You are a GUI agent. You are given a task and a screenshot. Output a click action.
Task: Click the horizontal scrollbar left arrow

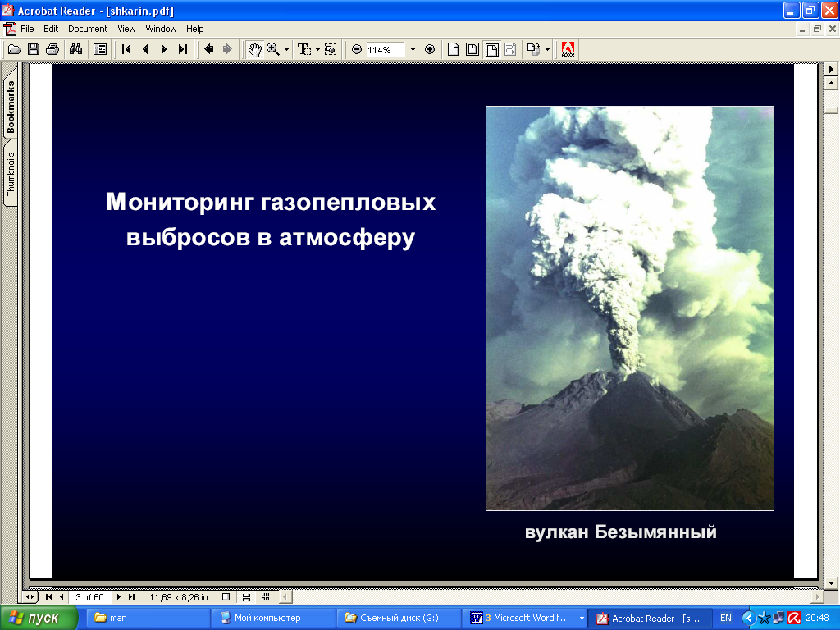coord(285,597)
